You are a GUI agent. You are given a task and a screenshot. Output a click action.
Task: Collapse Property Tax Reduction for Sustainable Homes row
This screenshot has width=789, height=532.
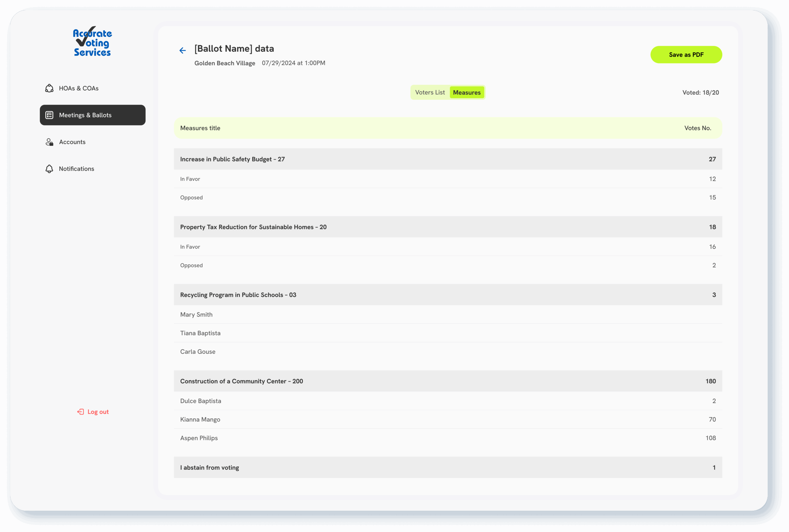pyautogui.click(x=448, y=227)
